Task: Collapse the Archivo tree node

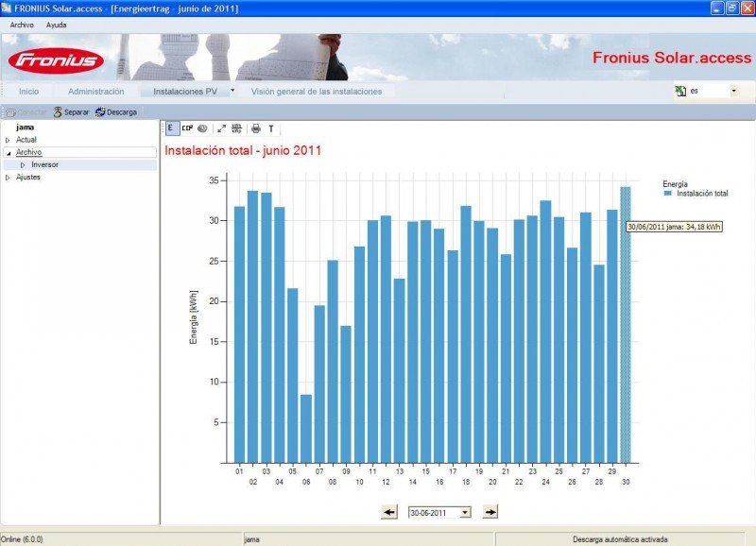Action: tap(9, 153)
